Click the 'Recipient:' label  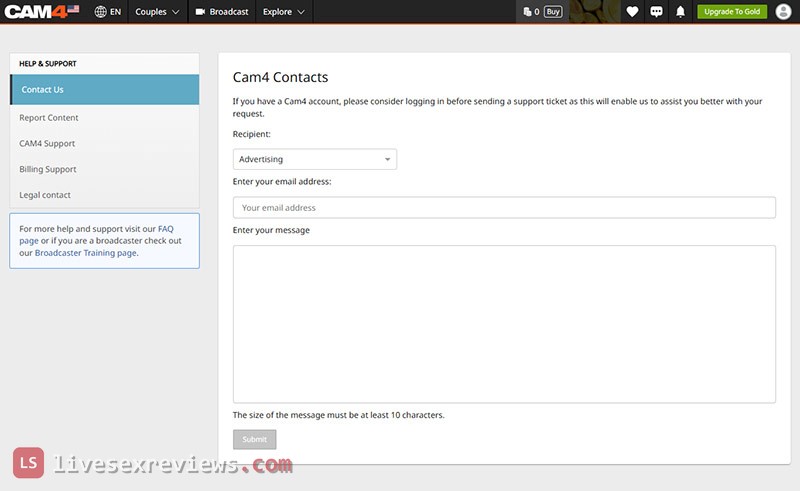pos(252,134)
